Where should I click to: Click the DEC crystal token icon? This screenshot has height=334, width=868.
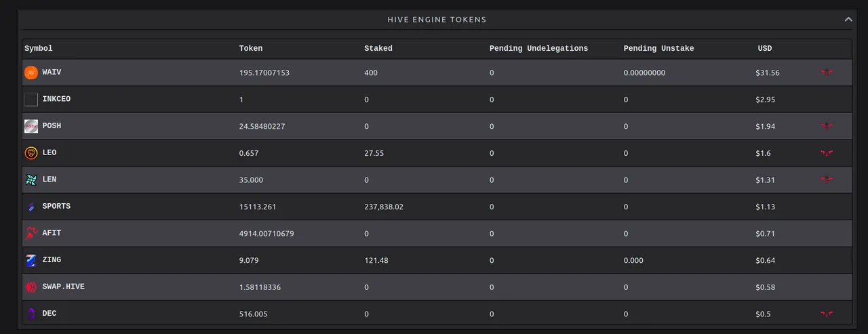pyautogui.click(x=31, y=314)
